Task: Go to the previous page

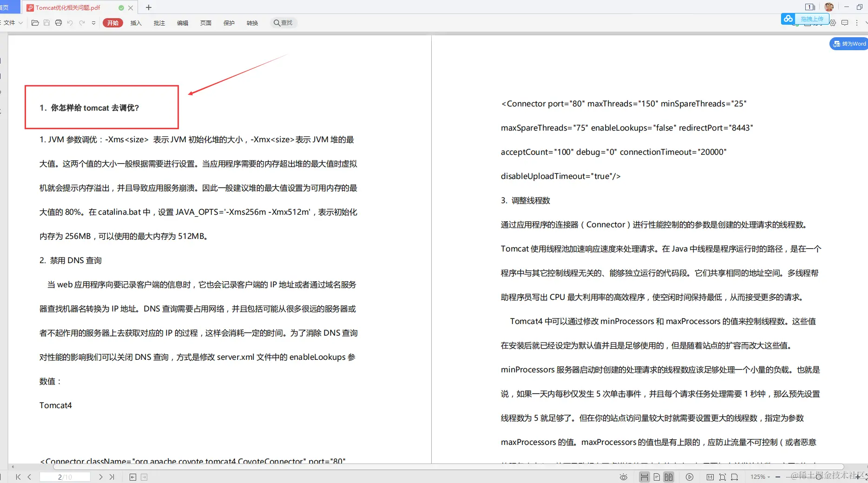Action: pos(29,477)
